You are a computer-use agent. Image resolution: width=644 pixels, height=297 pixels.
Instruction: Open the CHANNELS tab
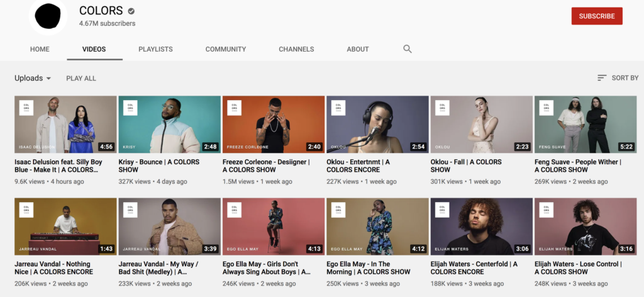tap(297, 49)
